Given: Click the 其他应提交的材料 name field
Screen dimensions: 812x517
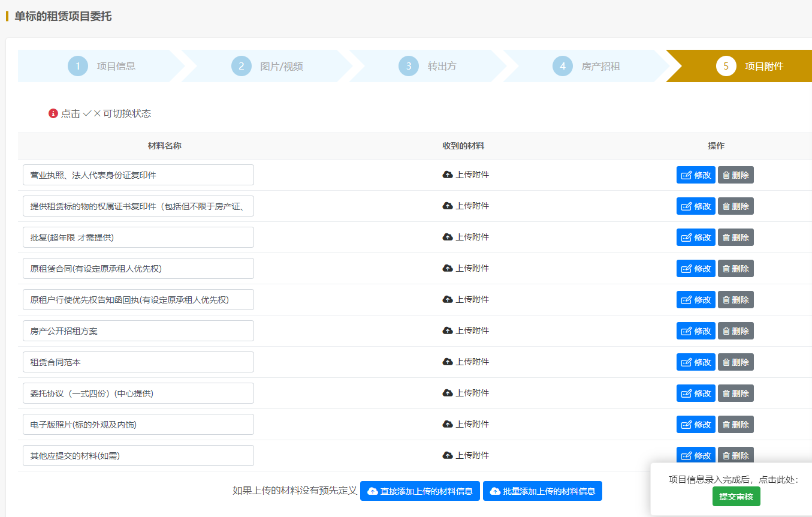Looking at the screenshot, I should (138, 455).
